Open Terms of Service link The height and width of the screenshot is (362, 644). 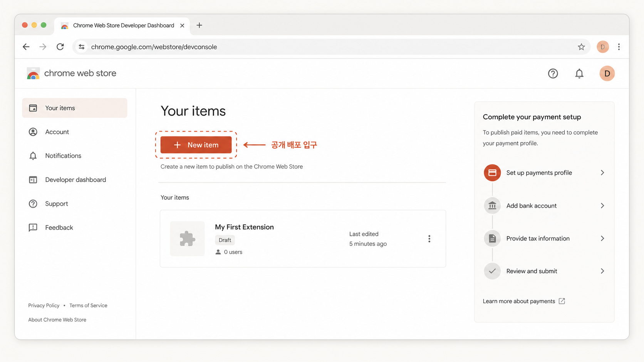point(88,305)
